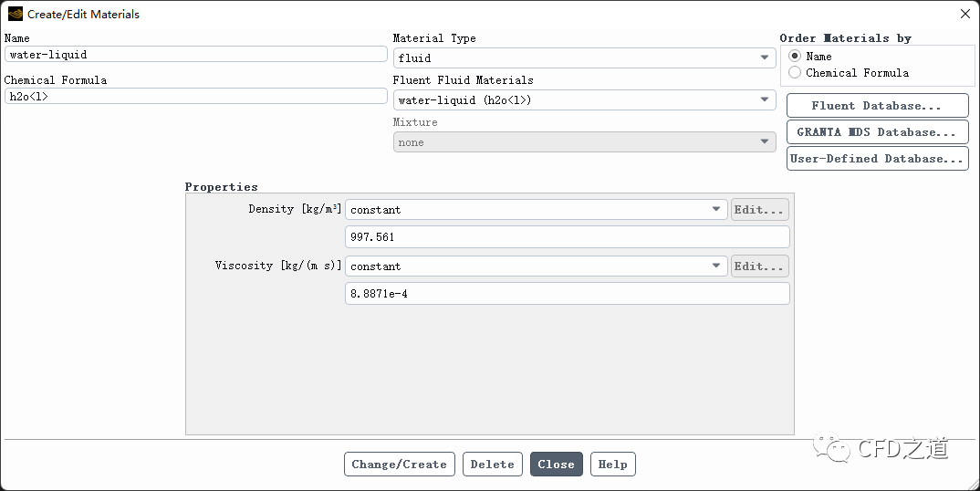Click the Name field containing water-liquid
Viewport: 980px width, 491px height.
coord(195,55)
